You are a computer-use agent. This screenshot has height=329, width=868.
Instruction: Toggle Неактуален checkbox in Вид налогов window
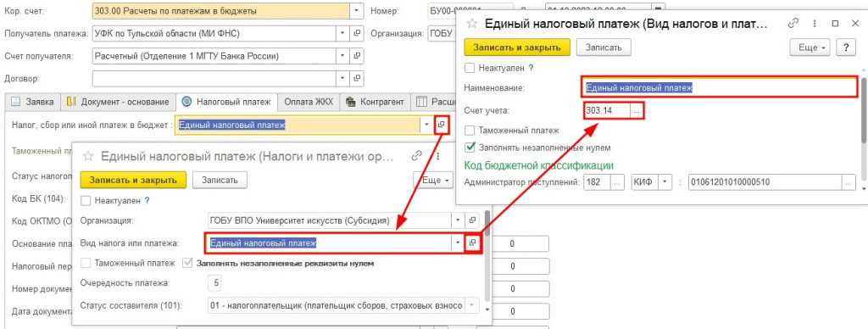coord(470,68)
